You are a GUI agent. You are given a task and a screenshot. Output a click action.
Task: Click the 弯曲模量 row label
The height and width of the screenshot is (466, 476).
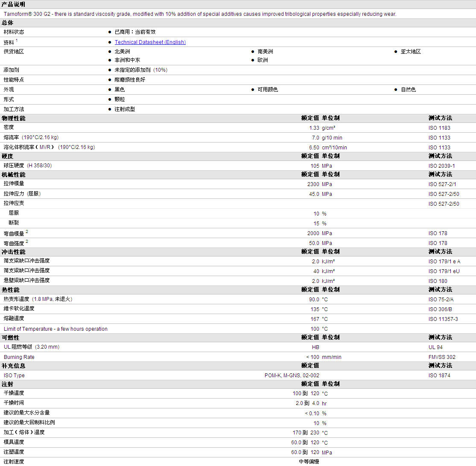tap(14, 233)
